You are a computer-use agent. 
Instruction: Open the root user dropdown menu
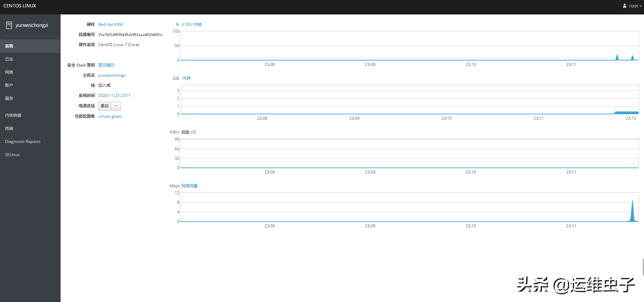(x=633, y=6)
